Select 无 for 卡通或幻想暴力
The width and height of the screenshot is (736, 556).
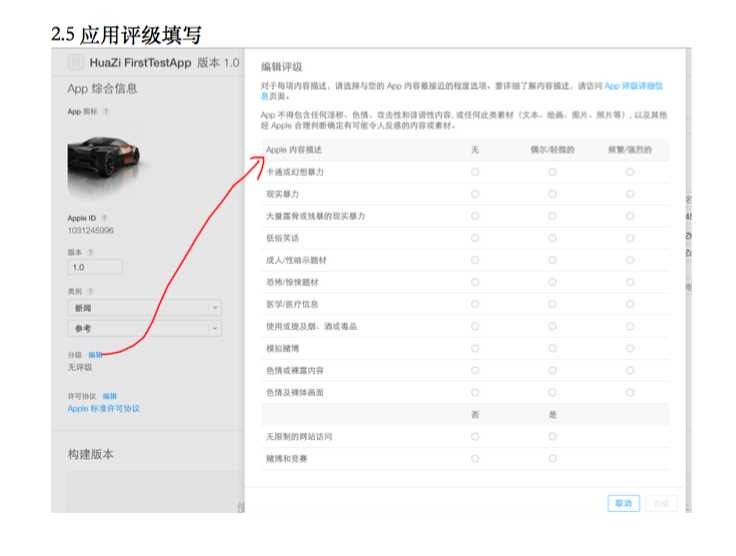475,172
